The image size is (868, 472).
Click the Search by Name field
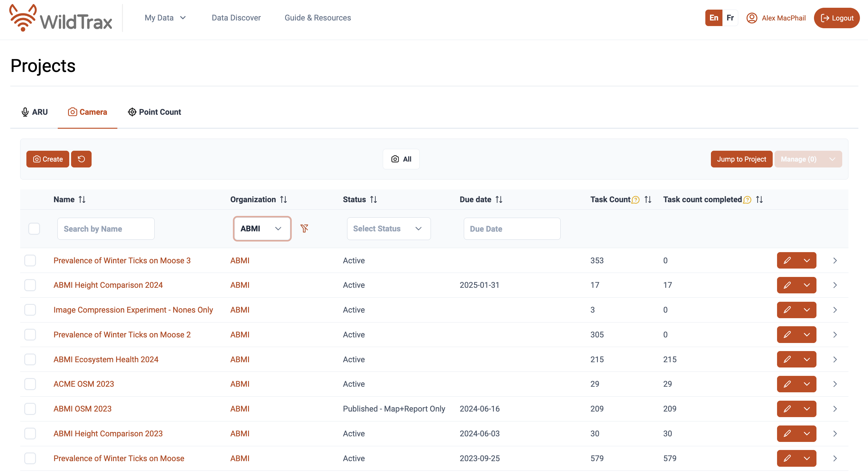click(106, 229)
